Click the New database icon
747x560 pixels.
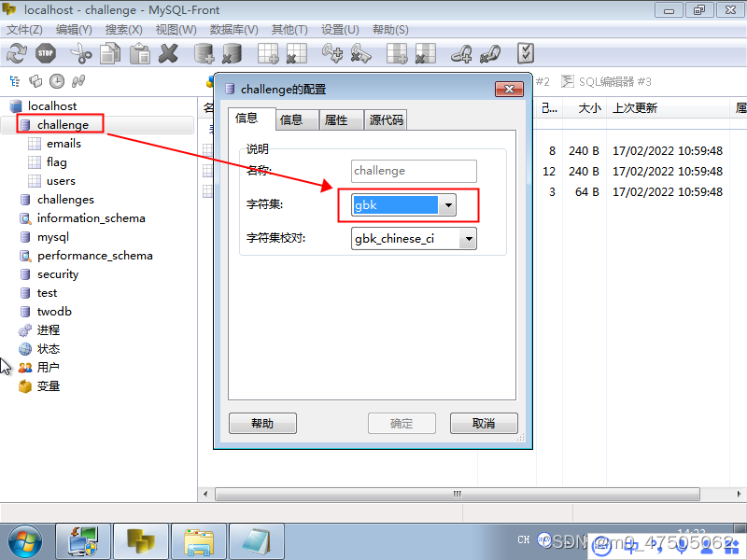[x=204, y=53]
